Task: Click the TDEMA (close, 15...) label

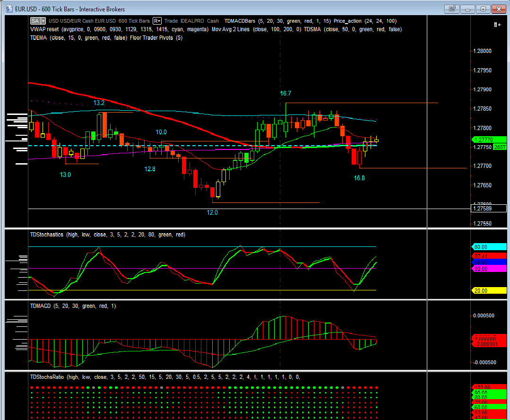Action: coord(78,38)
